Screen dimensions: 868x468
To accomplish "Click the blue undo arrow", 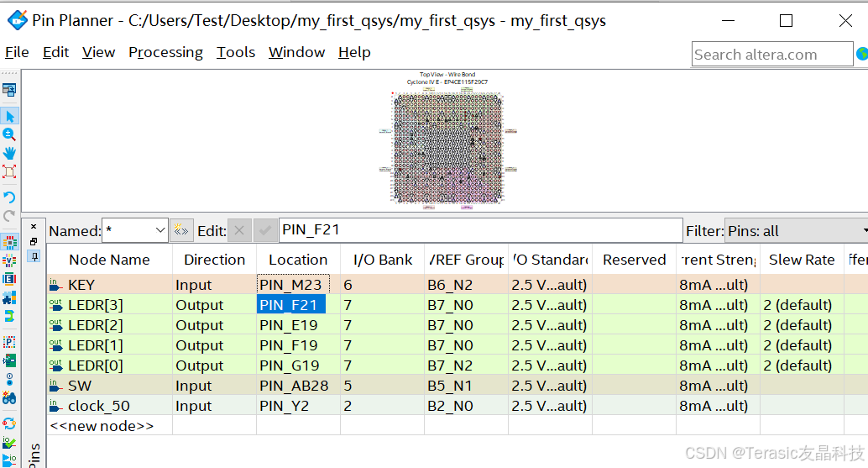I will click(x=9, y=197).
